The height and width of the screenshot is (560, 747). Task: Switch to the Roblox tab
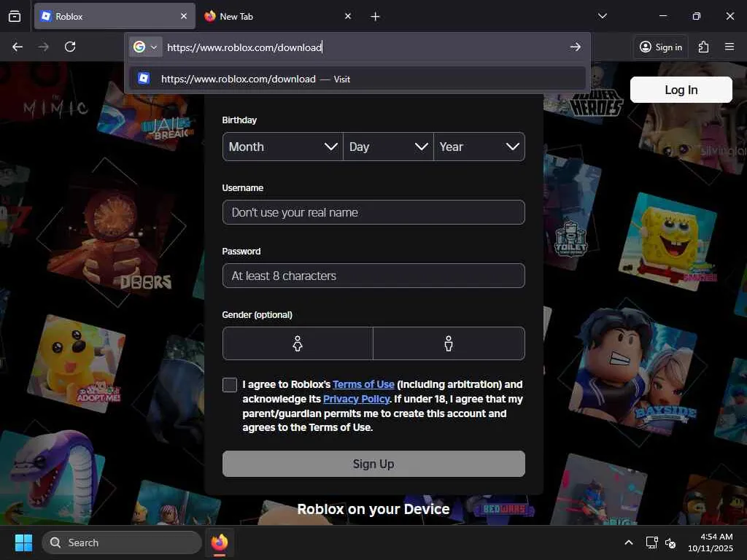(115, 16)
